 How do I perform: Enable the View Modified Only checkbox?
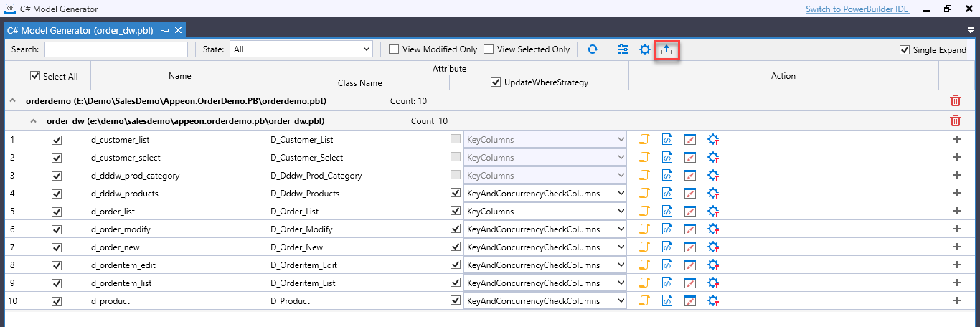coord(394,49)
